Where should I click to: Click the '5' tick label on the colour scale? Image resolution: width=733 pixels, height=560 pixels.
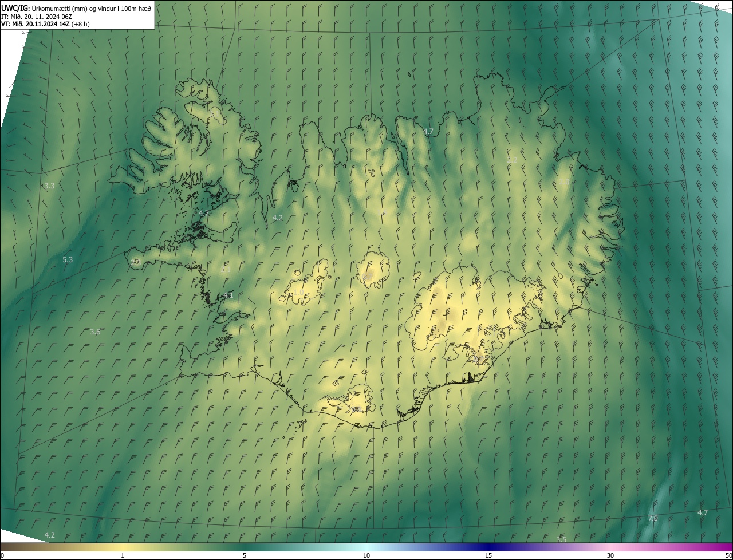click(245, 555)
